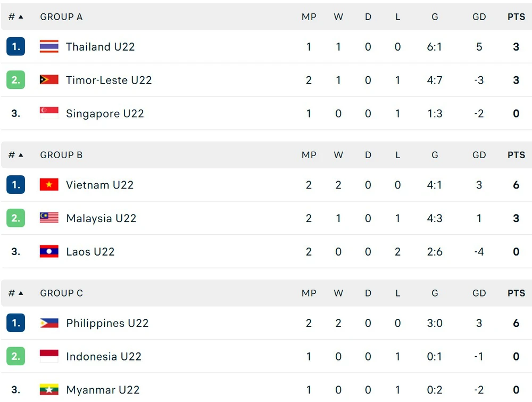The image size is (532, 402).
Task: Open Thailand U22 team page
Action: pos(100,47)
